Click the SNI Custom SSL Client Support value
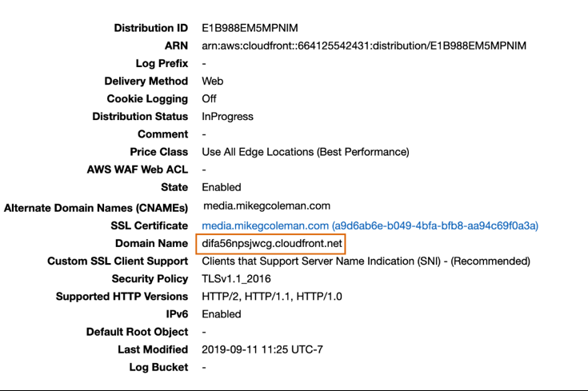 click(x=366, y=261)
